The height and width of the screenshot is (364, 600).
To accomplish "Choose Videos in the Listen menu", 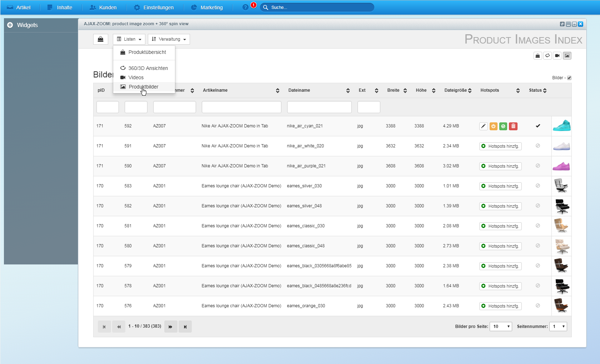I will [136, 77].
